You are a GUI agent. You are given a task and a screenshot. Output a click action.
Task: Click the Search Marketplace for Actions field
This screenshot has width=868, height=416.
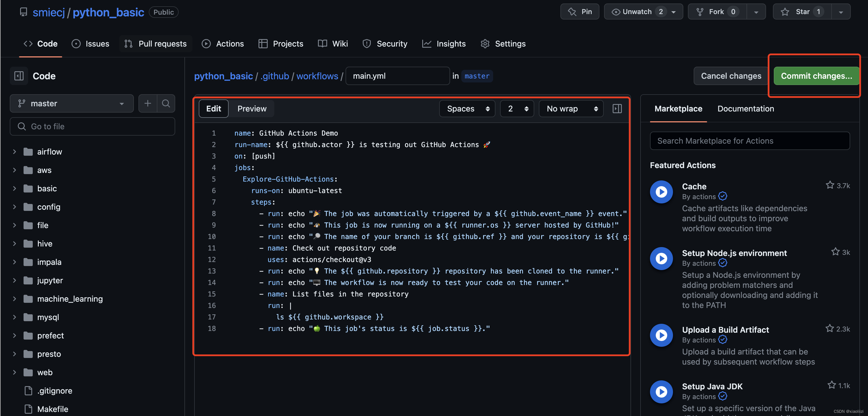[750, 141]
